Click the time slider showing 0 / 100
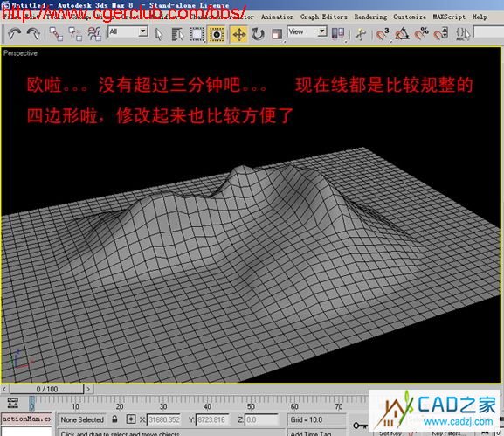 coord(47,389)
